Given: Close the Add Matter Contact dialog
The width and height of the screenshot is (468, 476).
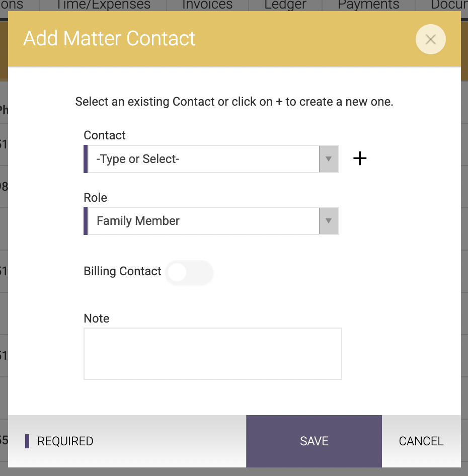Looking at the screenshot, I should 431,39.
